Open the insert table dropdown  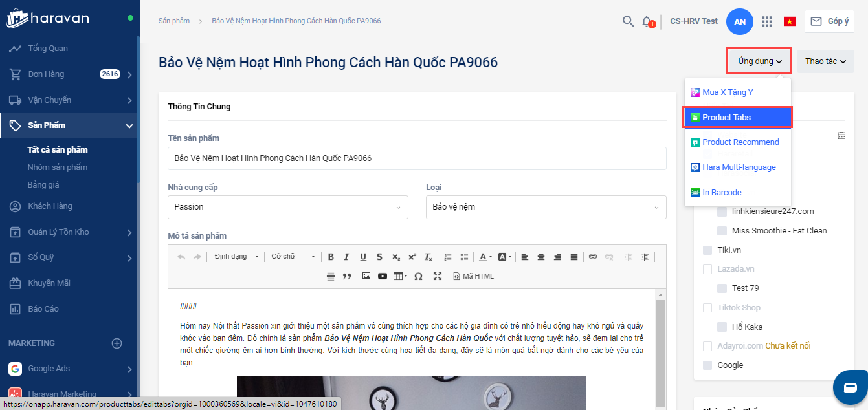point(400,276)
